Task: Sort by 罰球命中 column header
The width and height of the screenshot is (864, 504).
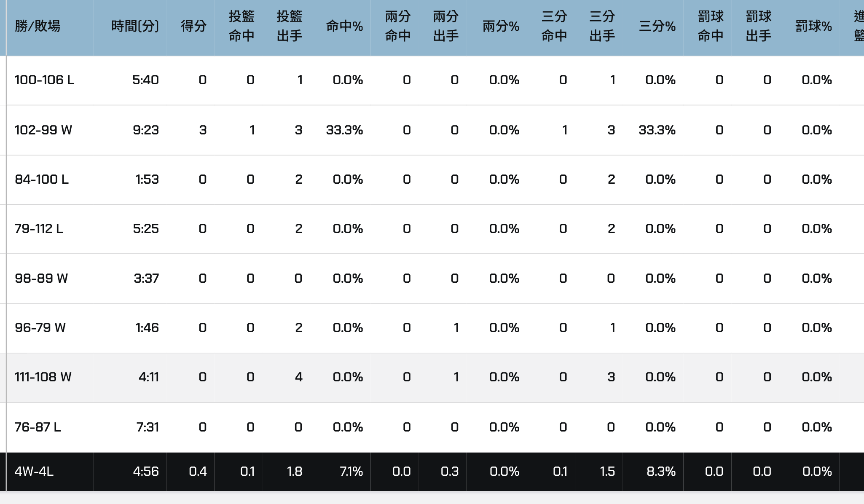Action: pos(711,27)
